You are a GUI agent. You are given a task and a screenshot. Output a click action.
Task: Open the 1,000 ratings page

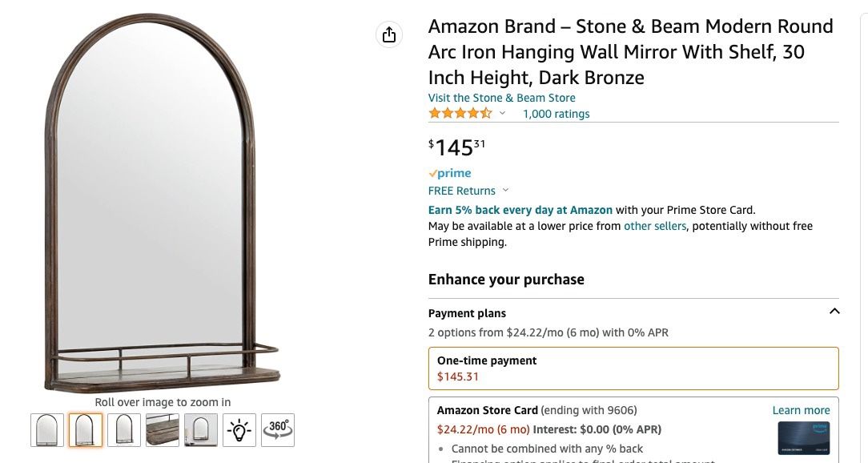[x=556, y=113]
